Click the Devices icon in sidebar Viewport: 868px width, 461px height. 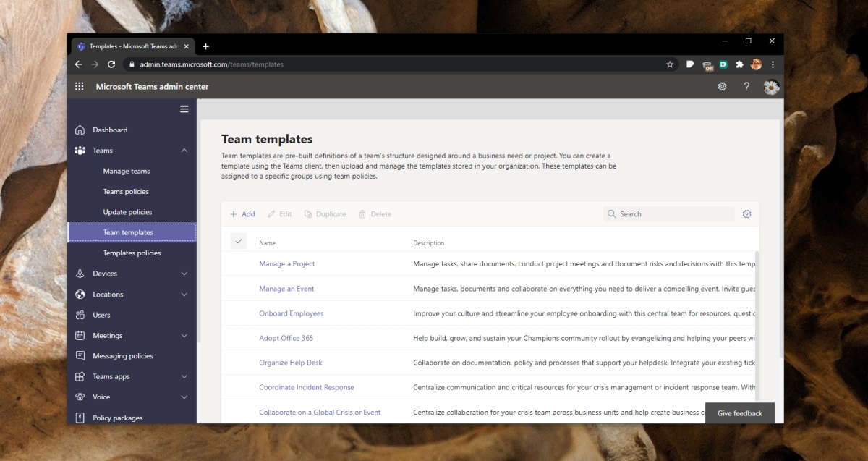[80, 274]
